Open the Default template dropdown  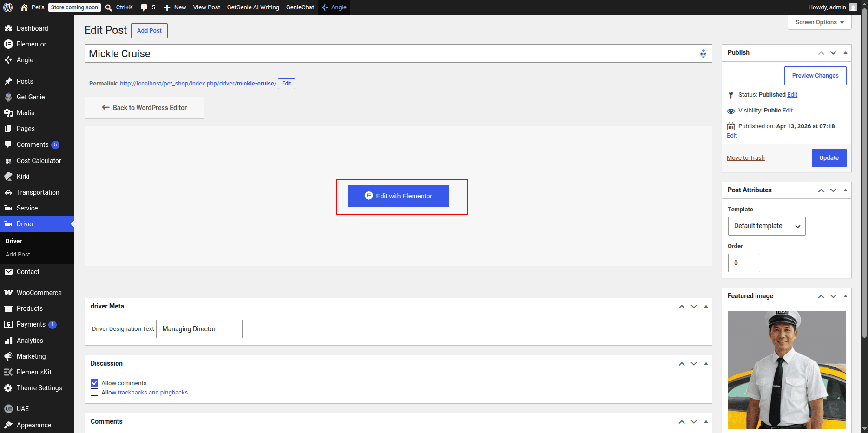click(767, 226)
